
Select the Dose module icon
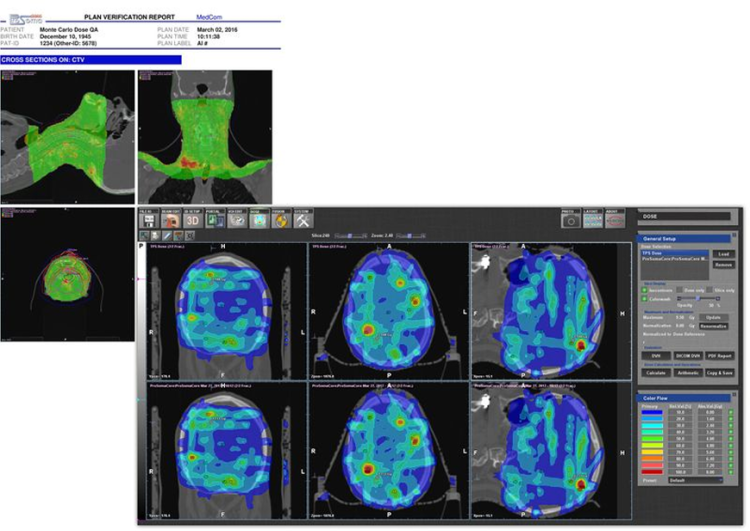point(259,221)
